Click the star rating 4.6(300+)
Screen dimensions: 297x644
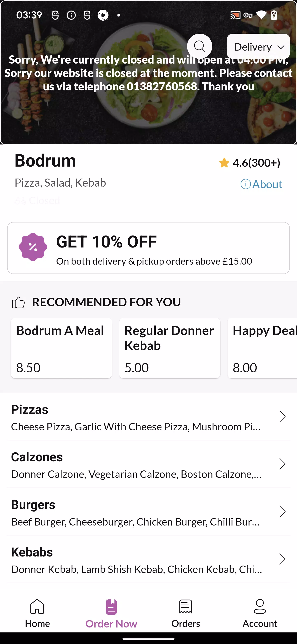click(x=249, y=163)
